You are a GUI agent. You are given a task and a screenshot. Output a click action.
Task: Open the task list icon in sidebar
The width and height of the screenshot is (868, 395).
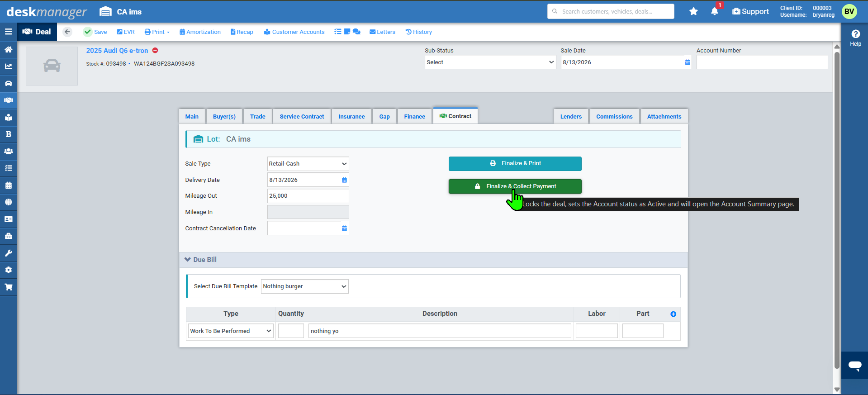tap(8, 168)
